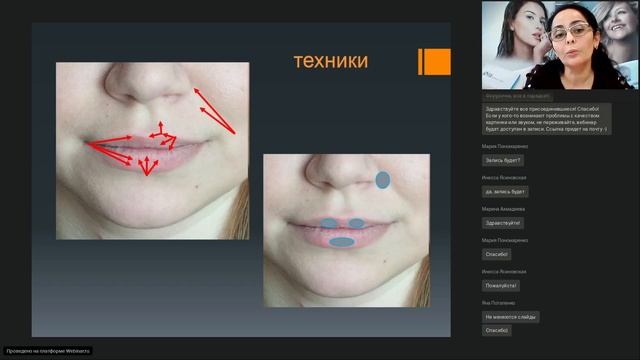Click the presenter's webcam video feed
The image size is (640, 360).
click(x=560, y=45)
